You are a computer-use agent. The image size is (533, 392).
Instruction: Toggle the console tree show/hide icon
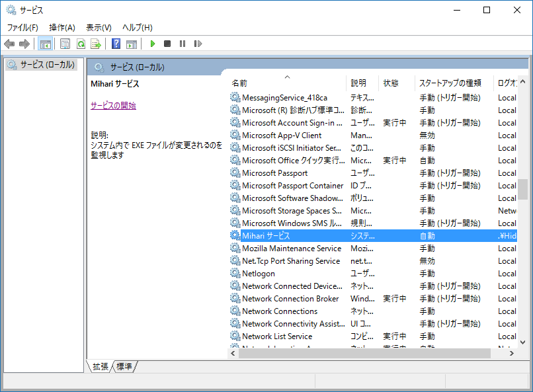click(x=45, y=44)
